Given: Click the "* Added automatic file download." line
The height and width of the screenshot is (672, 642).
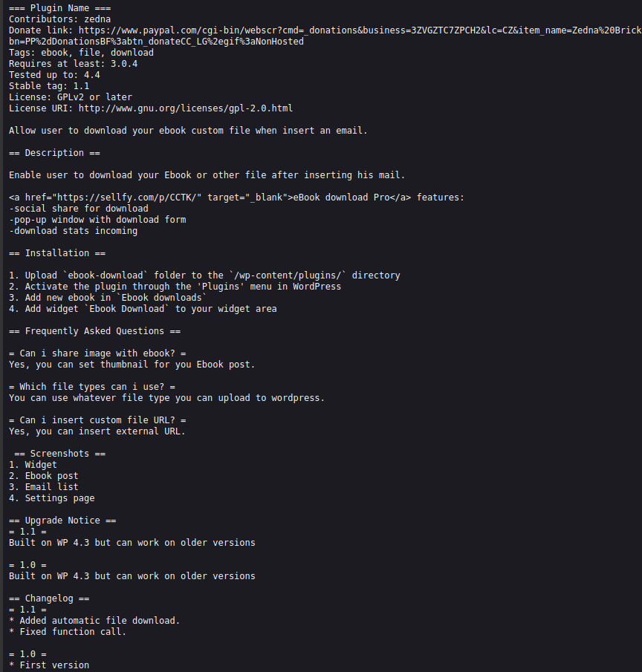Looking at the screenshot, I should click(x=95, y=621).
